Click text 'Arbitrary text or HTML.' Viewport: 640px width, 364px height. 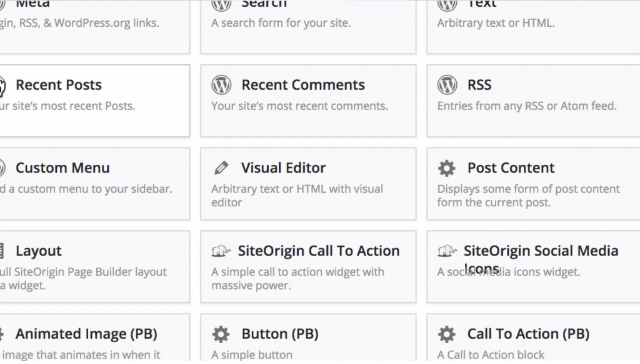(496, 23)
